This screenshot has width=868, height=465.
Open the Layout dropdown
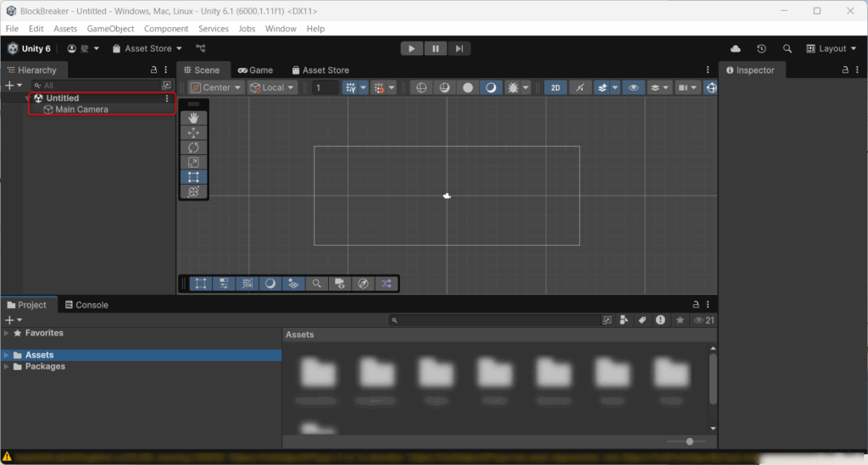(x=832, y=49)
